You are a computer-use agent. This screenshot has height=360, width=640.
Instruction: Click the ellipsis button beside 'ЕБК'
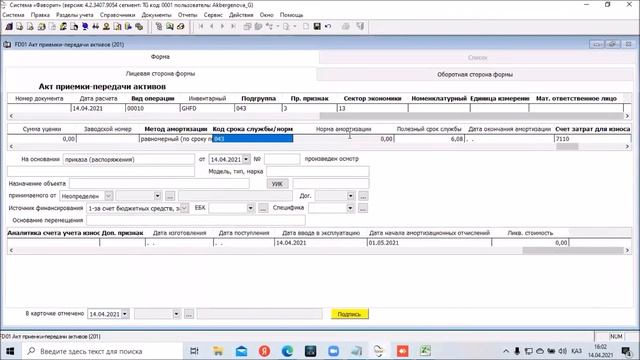pyautogui.click(x=263, y=208)
